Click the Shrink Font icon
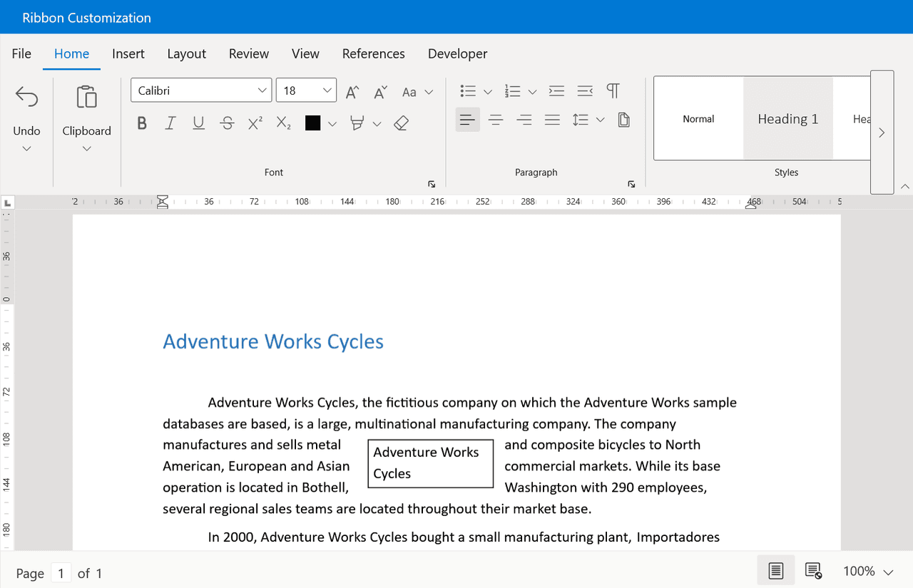913x588 pixels. point(380,91)
